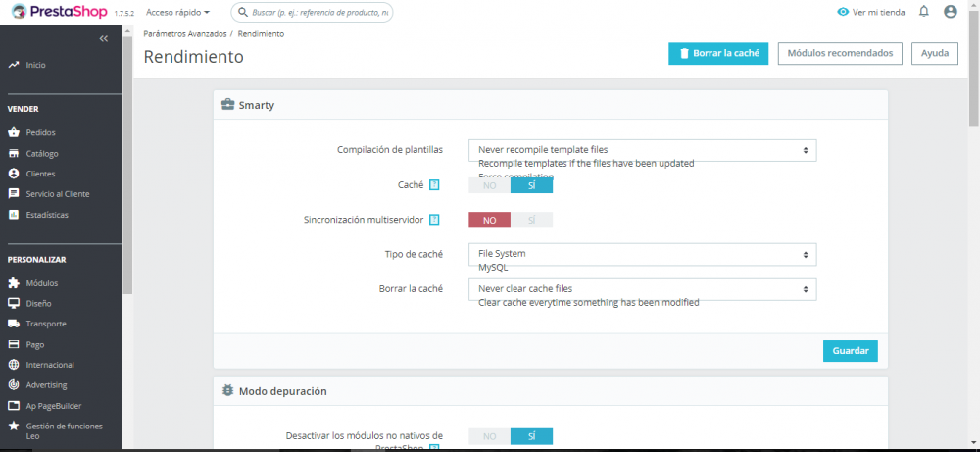The height and width of the screenshot is (452, 980).
Task: Click the help icon beside Sincronización multiservidor
Action: click(434, 220)
